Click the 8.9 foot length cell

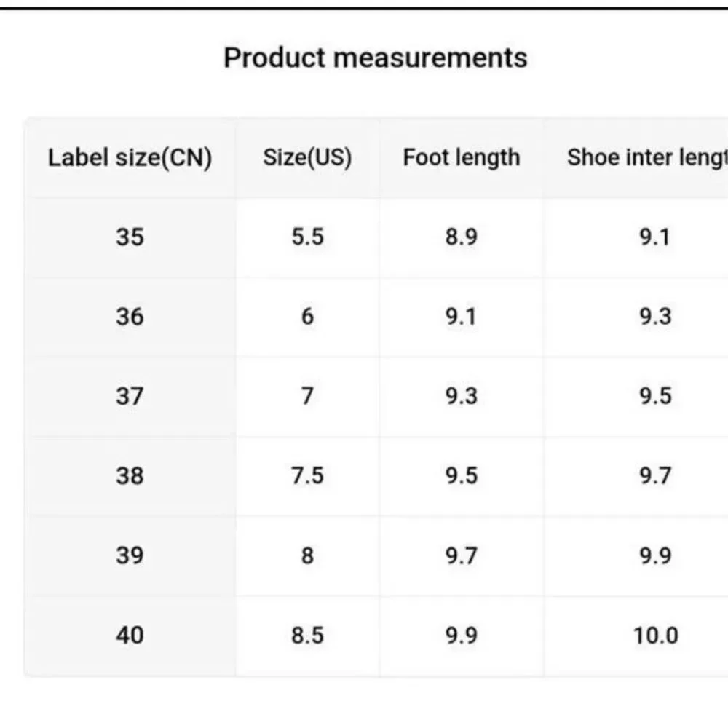(x=461, y=237)
